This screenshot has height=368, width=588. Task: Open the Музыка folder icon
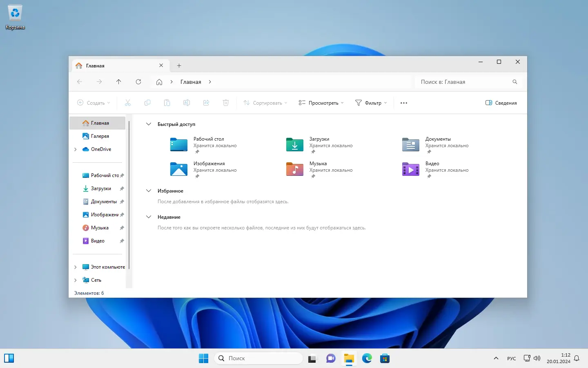coord(295,169)
